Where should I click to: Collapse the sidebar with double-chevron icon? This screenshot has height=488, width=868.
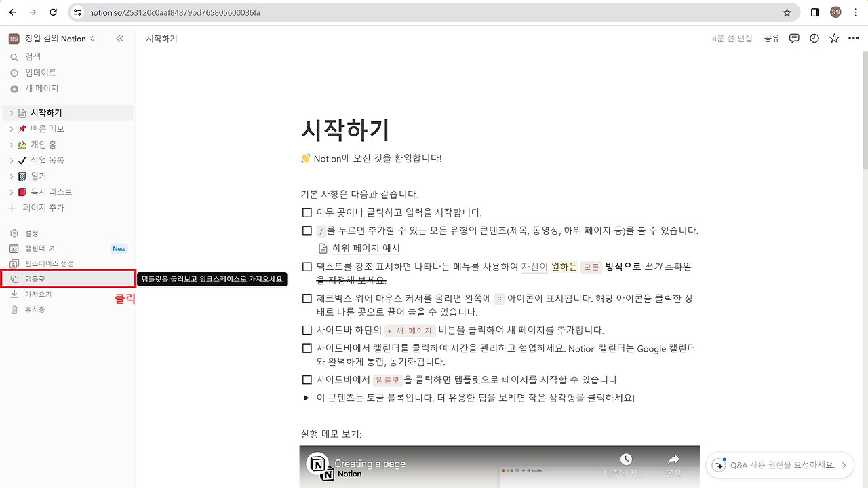click(x=120, y=39)
